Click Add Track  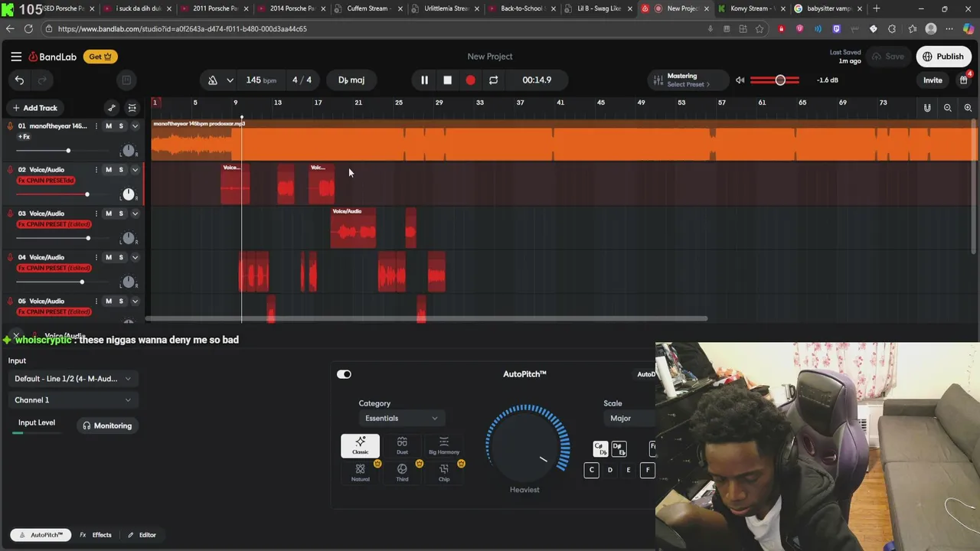(35, 108)
